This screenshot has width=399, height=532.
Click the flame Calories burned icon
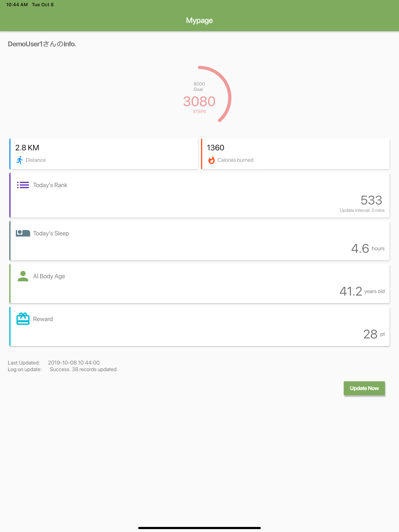click(x=211, y=160)
